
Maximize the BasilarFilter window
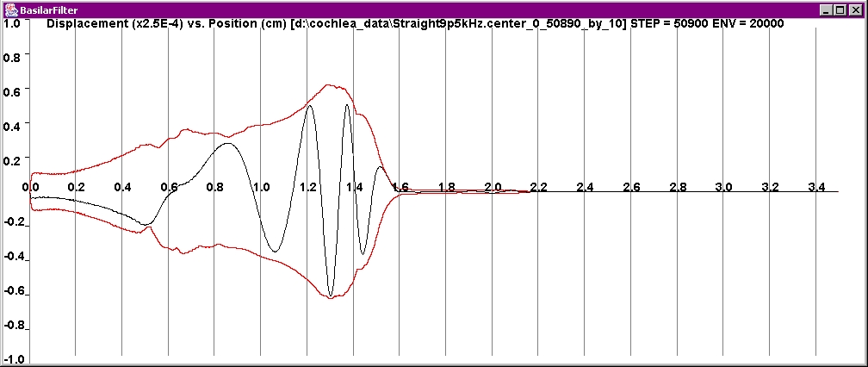(840, 9)
